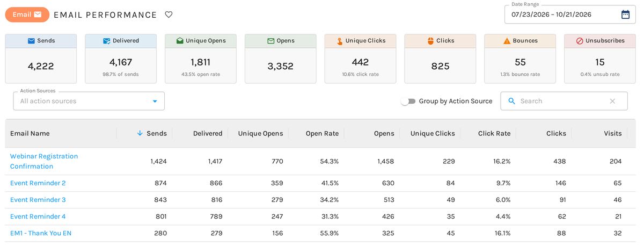Click the 98.7% of sends text
Image resolution: width=644 pixels, height=246 pixels.
pyautogui.click(x=121, y=75)
